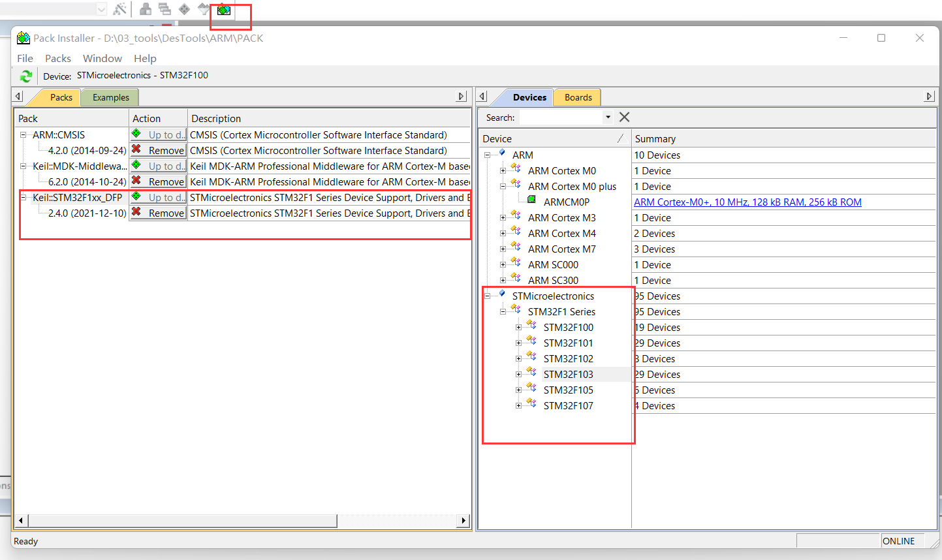Open the Packs menu
942x560 pixels.
[x=58, y=58]
